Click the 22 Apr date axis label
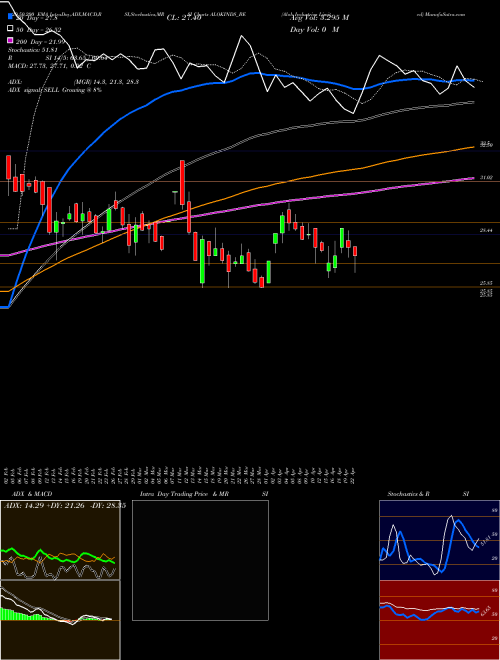The width and height of the screenshot is (500, 660). (355, 475)
